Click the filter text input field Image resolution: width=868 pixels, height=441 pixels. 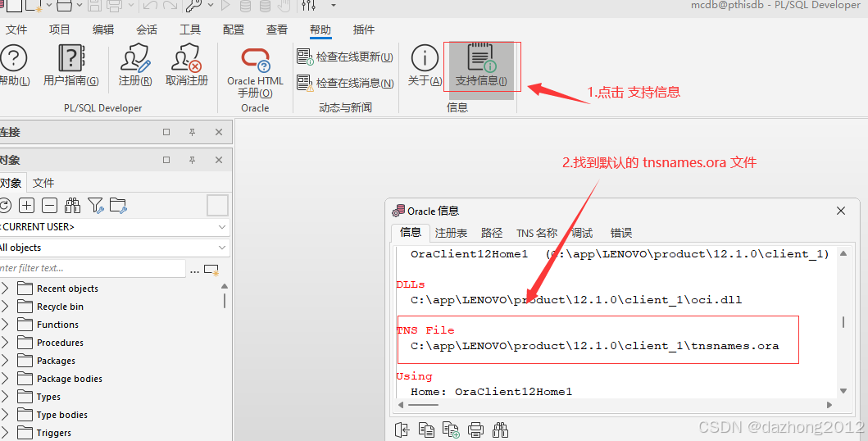[x=90, y=268]
